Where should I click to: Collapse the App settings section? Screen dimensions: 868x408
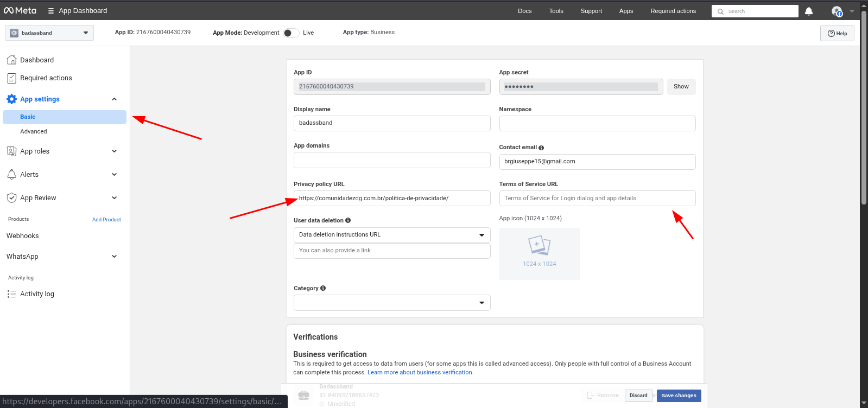(114, 99)
